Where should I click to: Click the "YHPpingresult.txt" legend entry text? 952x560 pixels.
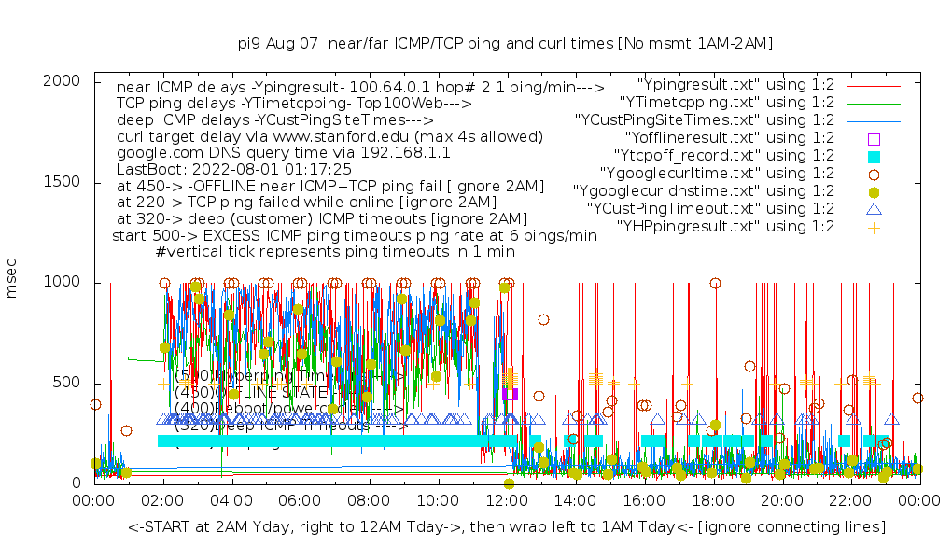726,227
